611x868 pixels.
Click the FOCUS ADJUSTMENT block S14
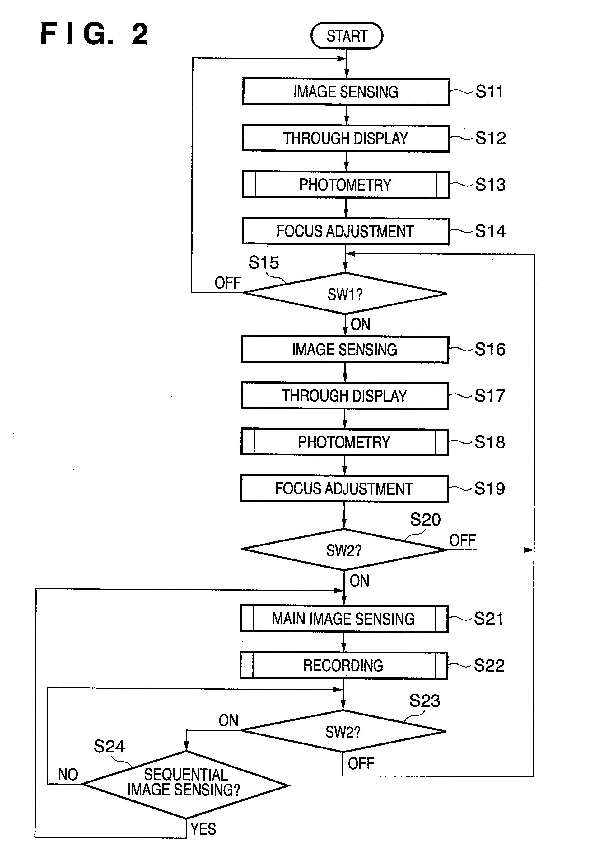pos(332,225)
